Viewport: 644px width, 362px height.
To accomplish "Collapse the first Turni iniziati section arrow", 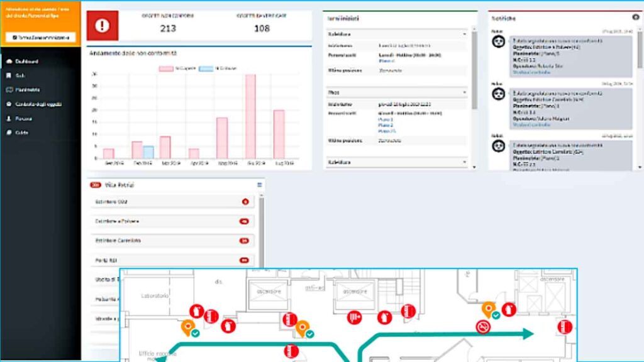I will tap(464, 34).
